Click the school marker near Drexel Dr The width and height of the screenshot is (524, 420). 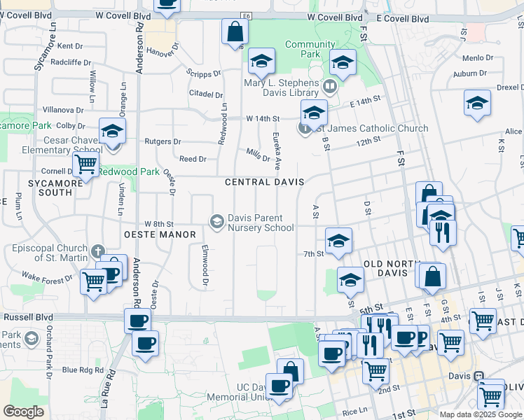476,103
